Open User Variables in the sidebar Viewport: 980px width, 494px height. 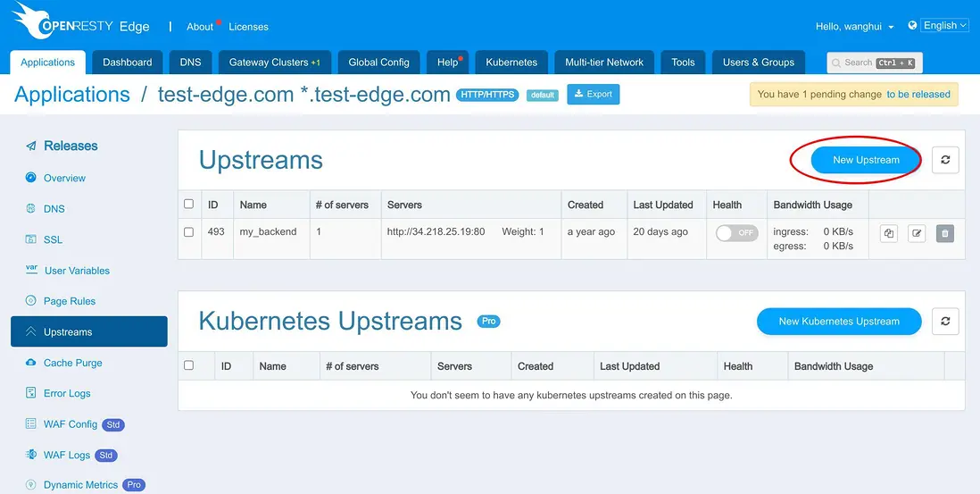[77, 270]
